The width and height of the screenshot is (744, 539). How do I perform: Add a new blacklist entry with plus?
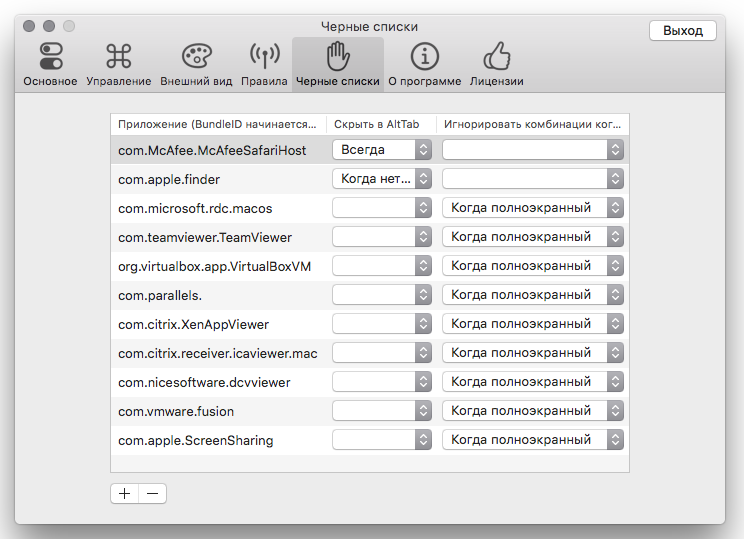[125, 493]
